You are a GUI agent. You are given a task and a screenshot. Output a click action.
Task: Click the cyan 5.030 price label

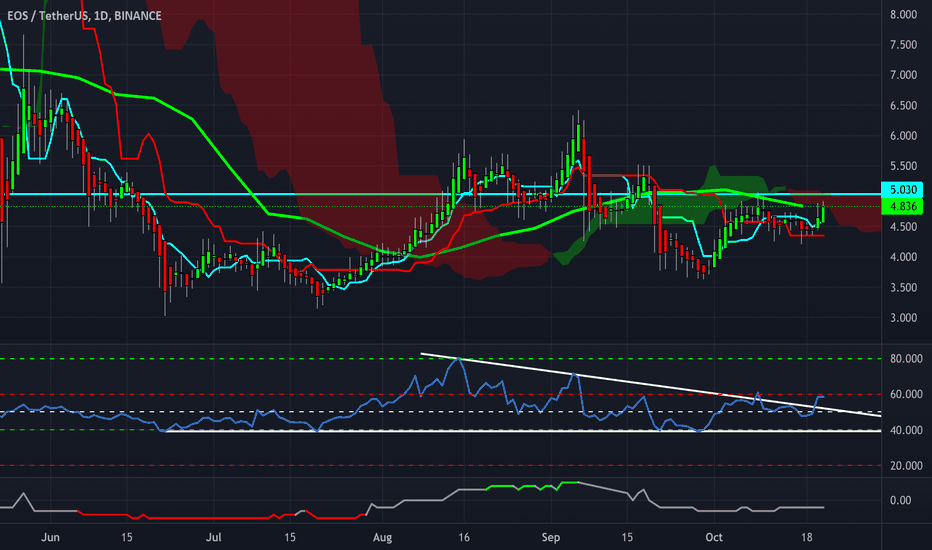click(902, 190)
